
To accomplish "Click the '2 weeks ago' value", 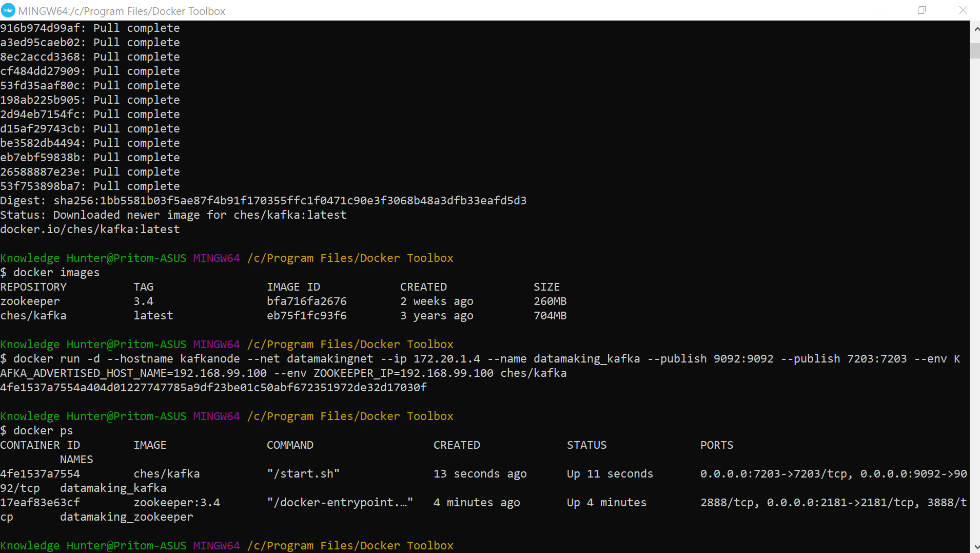I will (437, 301).
